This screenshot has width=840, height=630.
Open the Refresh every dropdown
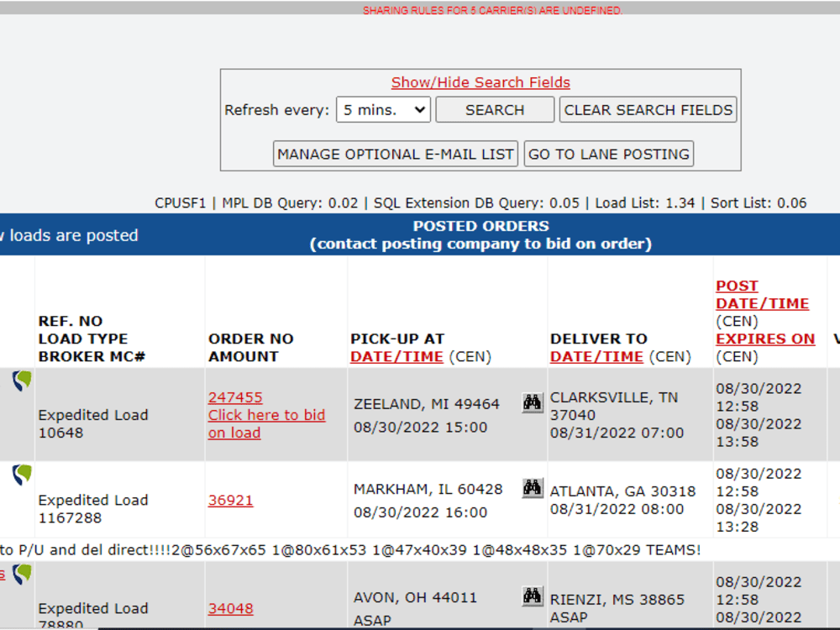tap(383, 110)
